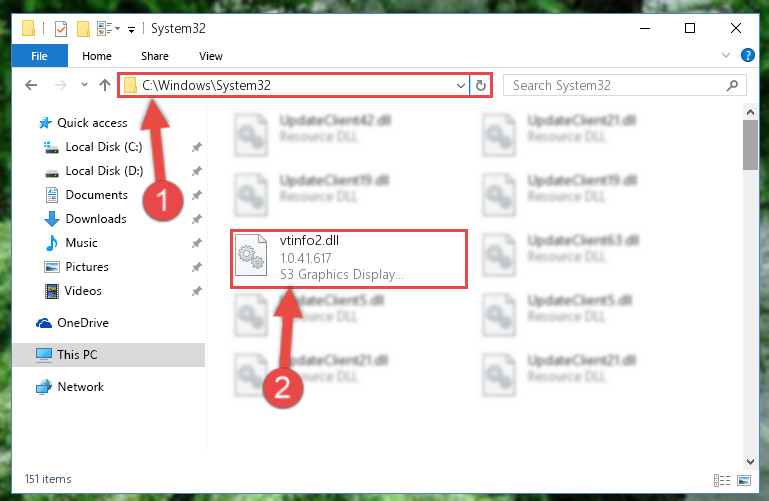Viewport: 769px width, 501px height.
Task: Open the Help question mark icon
Action: tap(747, 55)
